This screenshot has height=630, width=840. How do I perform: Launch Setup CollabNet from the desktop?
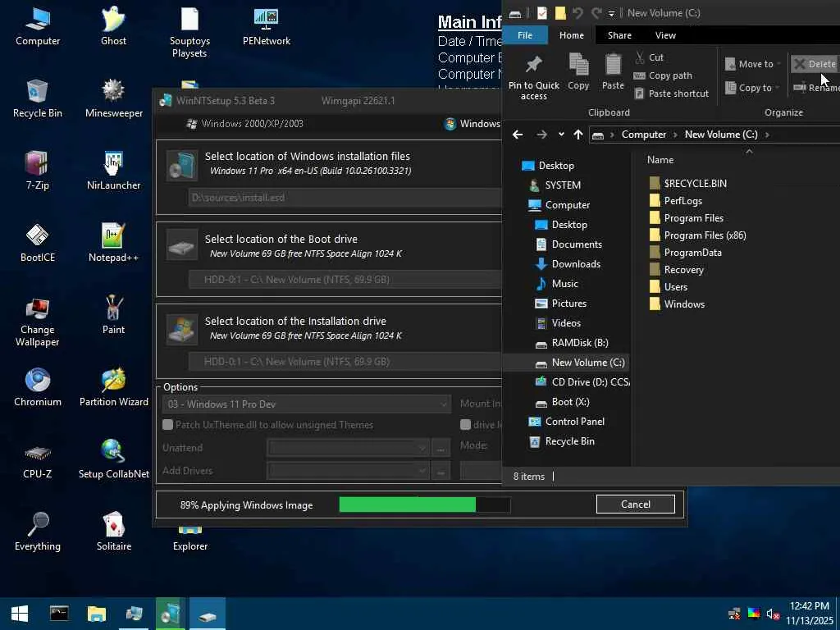[113, 459]
